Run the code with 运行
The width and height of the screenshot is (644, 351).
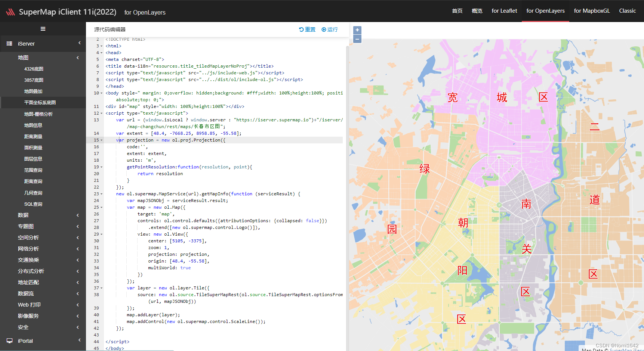tap(330, 29)
